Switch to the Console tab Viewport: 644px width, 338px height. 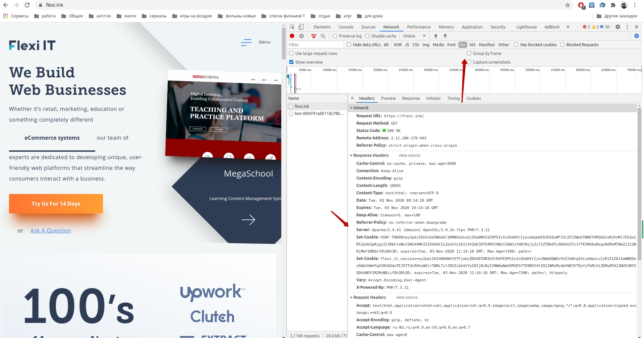[x=346, y=27]
